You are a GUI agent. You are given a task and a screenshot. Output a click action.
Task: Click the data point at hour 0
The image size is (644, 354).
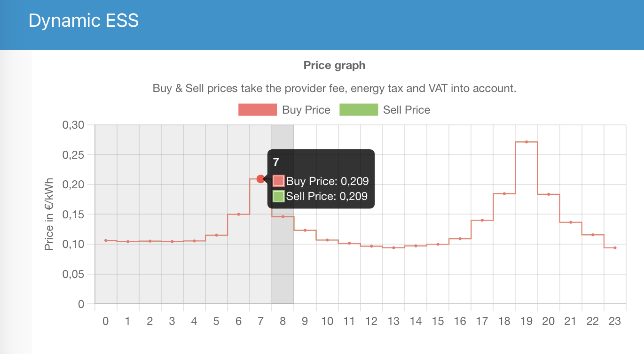pos(106,239)
